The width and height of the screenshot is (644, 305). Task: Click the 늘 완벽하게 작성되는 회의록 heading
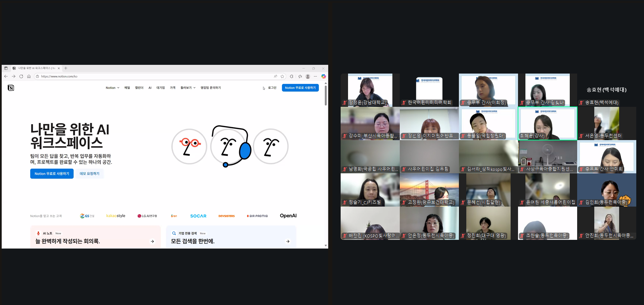click(68, 241)
